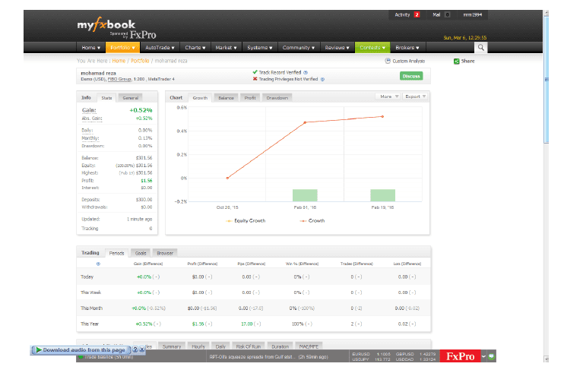The image size is (564, 392).
Task: Open the Summary tab
Action: (172, 346)
